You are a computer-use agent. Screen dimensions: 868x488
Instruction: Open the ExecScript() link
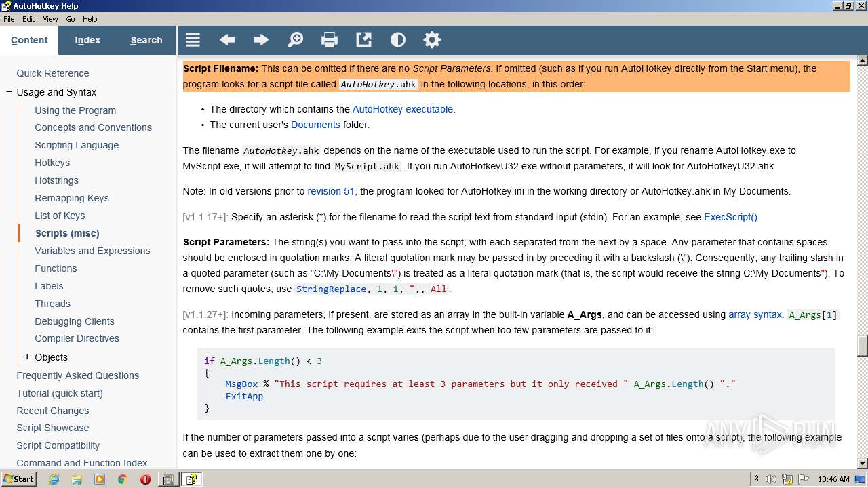click(x=730, y=217)
